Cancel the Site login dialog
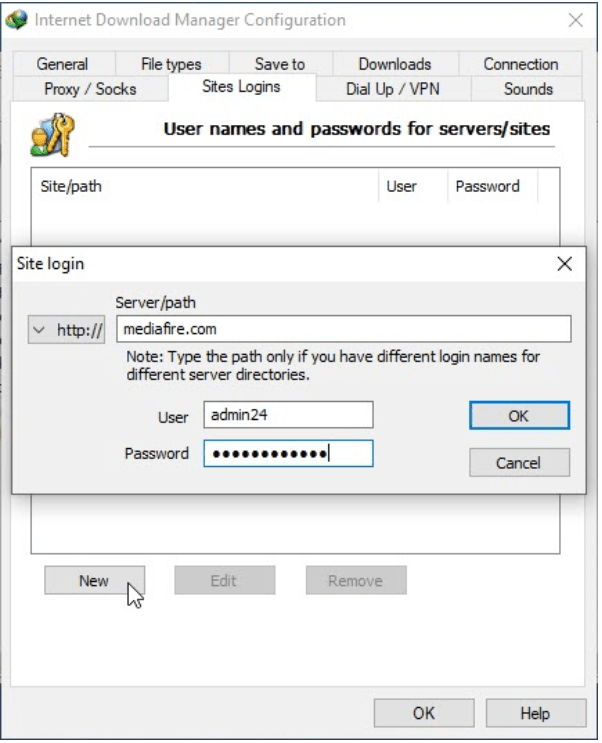This screenshot has width=602, height=743. pyautogui.click(x=519, y=463)
